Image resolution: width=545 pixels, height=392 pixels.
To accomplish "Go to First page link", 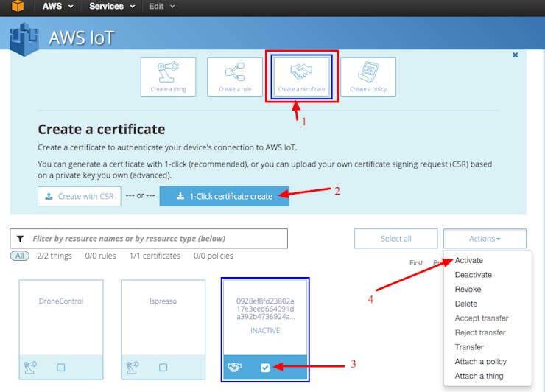I will 416,262.
